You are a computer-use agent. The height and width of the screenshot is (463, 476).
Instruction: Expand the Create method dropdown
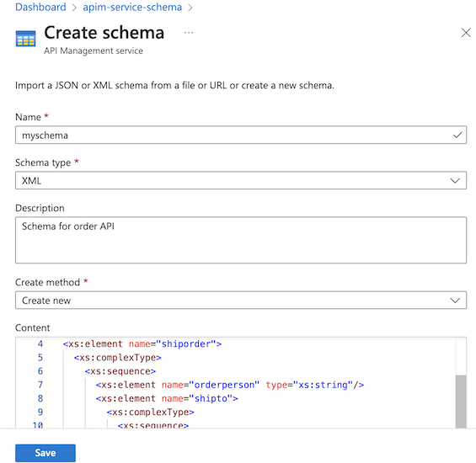pos(241,300)
